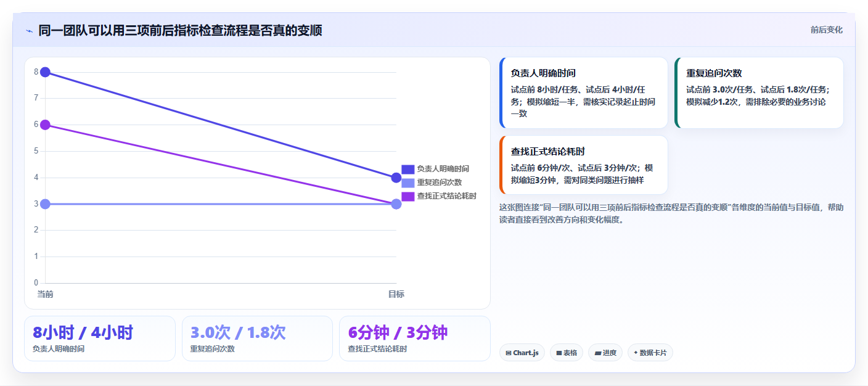Click the 负责人明确时间 legend label
Image resolution: width=868 pixels, height=386 pixels.
(443, 169)
